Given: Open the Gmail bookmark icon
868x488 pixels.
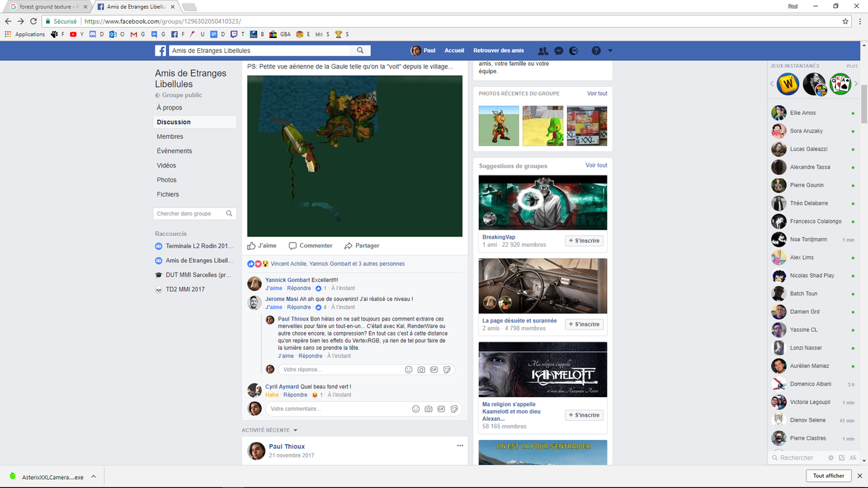Looking at the screenshot, I should coord(134,34).
